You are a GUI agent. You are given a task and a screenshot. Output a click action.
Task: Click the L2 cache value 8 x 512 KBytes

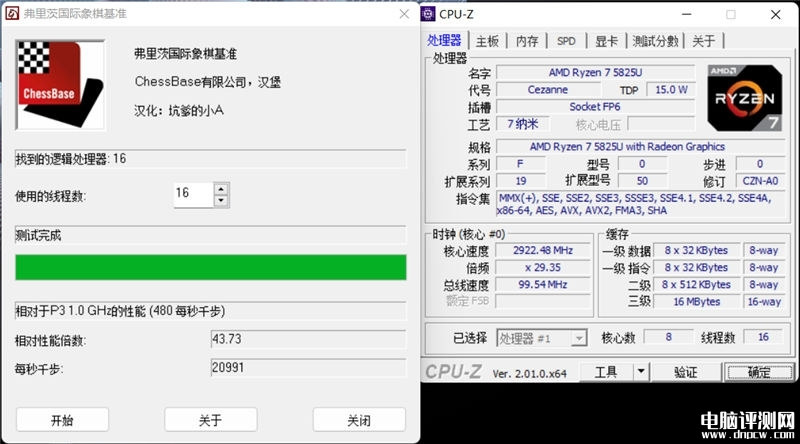(x=697, y=284)
